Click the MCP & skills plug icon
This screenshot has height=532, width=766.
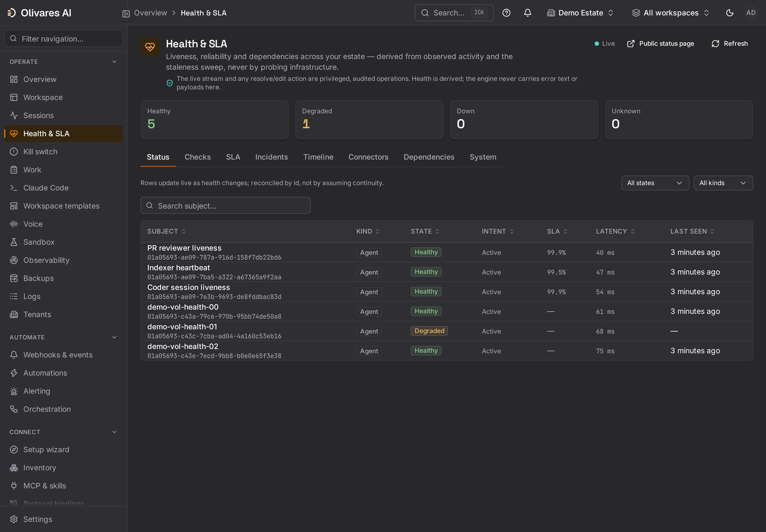pyautogui.click(x=14, y=486)
